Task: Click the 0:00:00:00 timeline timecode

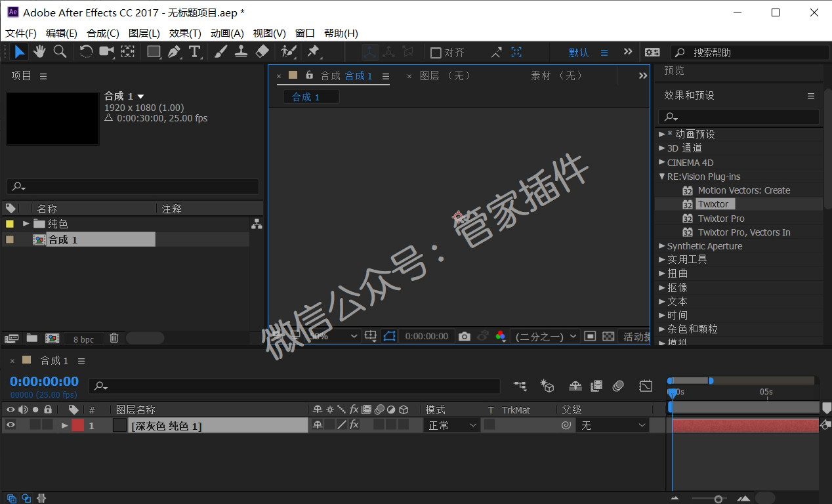Action: pyautogui.click(x=44, y=381)
